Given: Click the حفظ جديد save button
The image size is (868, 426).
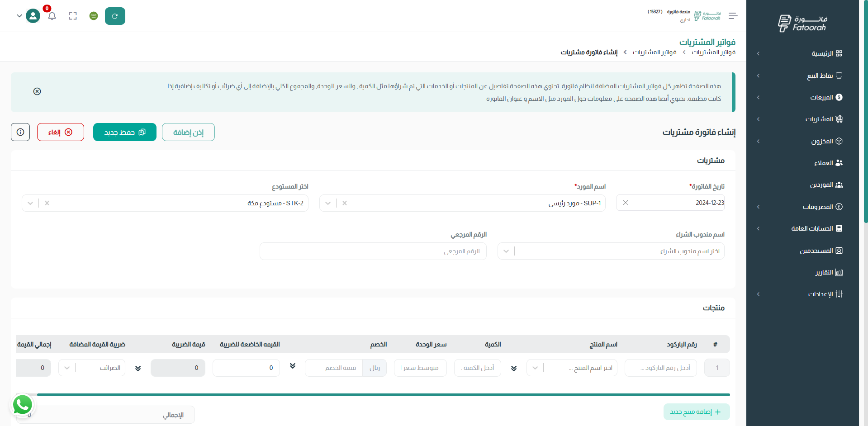Looking at the screenshot, I should coord(125,132).
